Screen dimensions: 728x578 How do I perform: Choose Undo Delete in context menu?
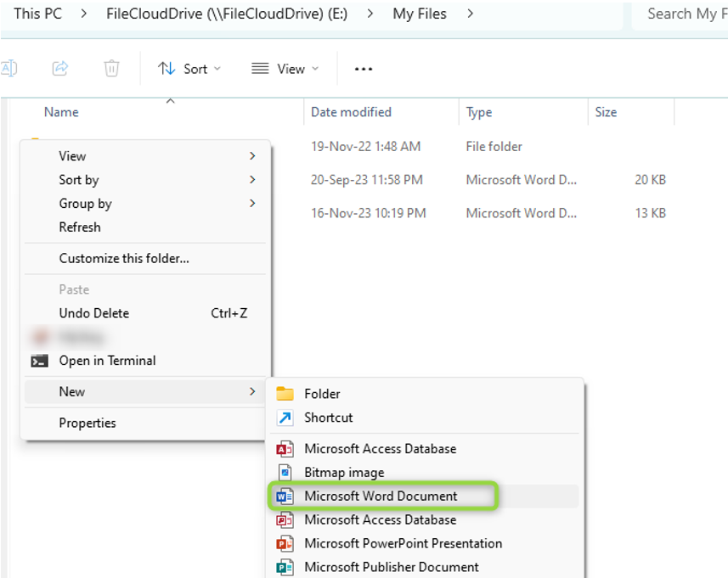pyautogui.click(x=145, y=313)
